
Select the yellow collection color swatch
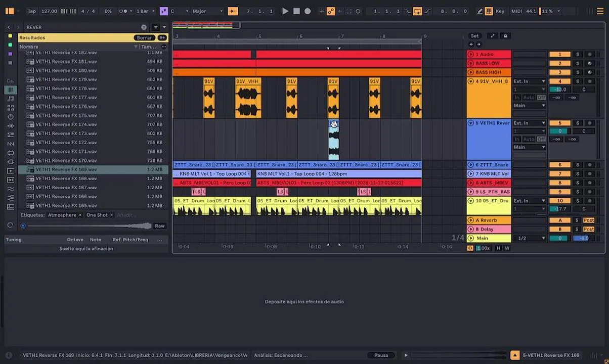click(x=10, y=36)
